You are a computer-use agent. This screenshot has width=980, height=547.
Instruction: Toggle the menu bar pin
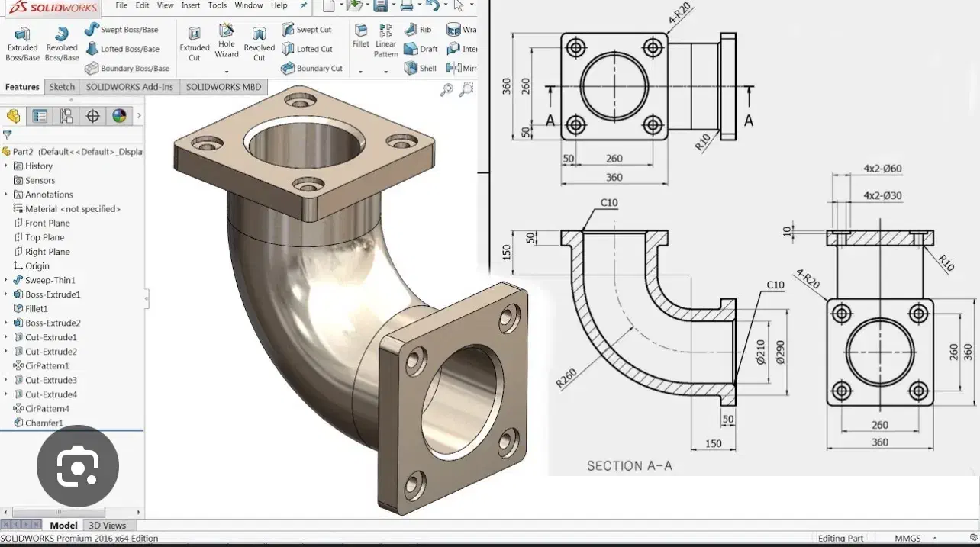(x=304, y=5)
